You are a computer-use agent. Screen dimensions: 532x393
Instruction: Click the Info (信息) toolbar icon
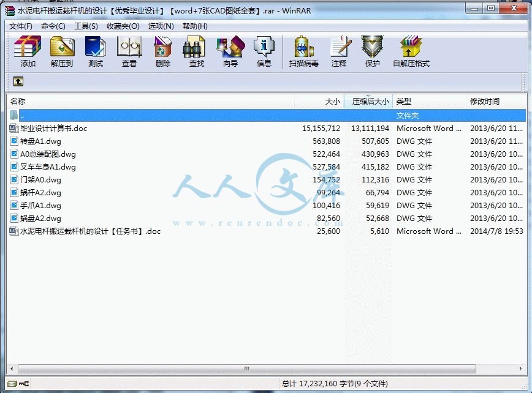click(x=264, y=47)
